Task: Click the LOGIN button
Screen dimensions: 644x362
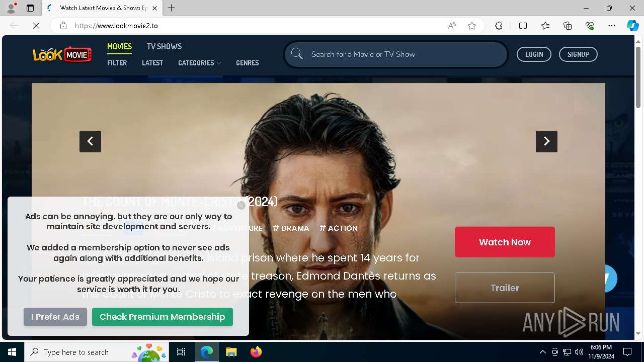Action: pos(534,54)
